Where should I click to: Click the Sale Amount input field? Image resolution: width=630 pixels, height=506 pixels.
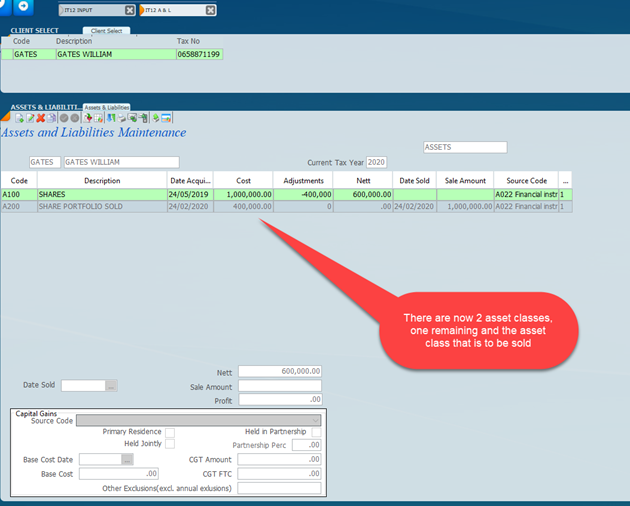(279, 386)
